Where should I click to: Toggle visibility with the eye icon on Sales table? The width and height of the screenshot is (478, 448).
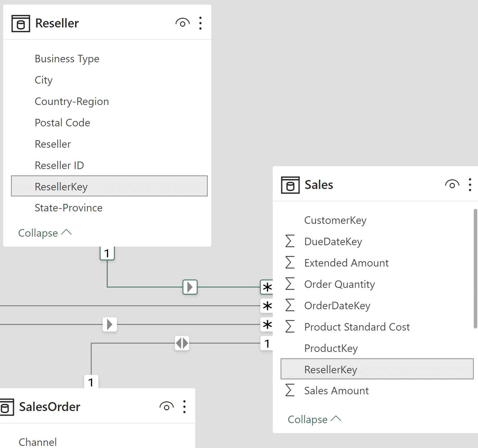click(452, 185)
